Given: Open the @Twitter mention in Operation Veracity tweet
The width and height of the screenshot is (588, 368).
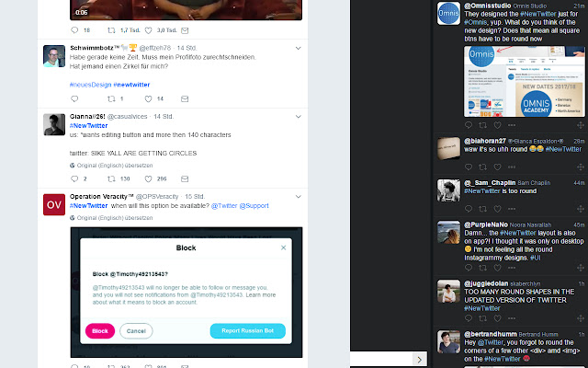Looking at the screenshot, I should [224, 206].
